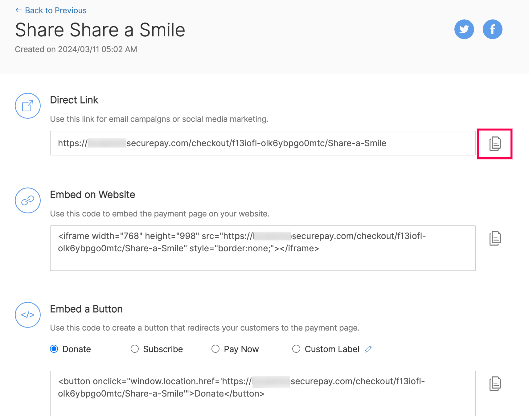Edit the Custom Label with the pencil icon
The height and width of the screenshot is (420, 529).
[368, 349]
